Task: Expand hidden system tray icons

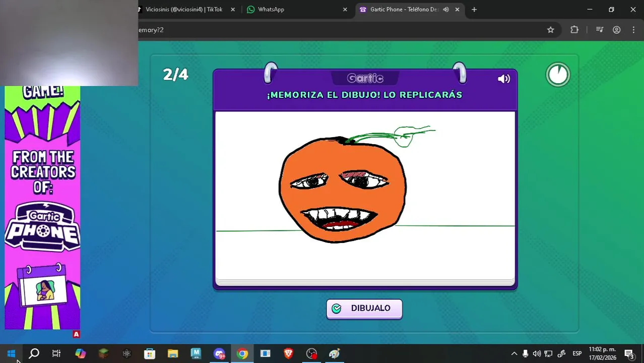Action: click(x=514, y=353)
